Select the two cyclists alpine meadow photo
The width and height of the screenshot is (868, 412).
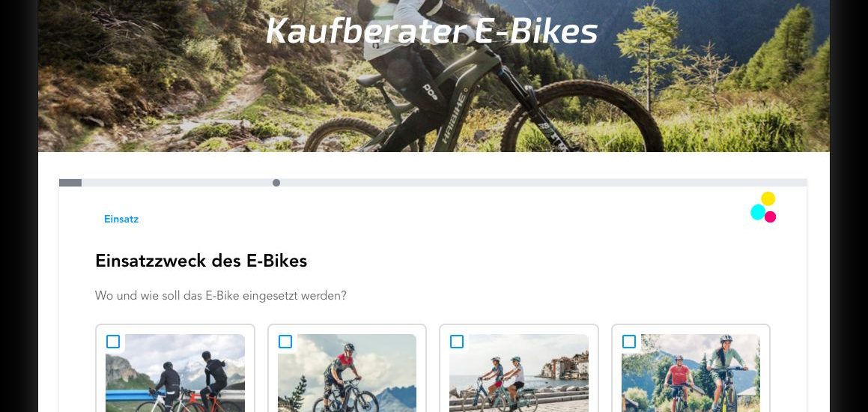pos(691,373)
